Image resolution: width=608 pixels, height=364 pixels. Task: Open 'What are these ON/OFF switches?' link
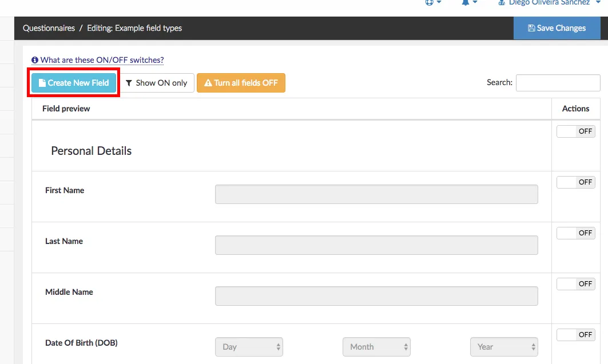pyautogui.click(x=102, y=60)
